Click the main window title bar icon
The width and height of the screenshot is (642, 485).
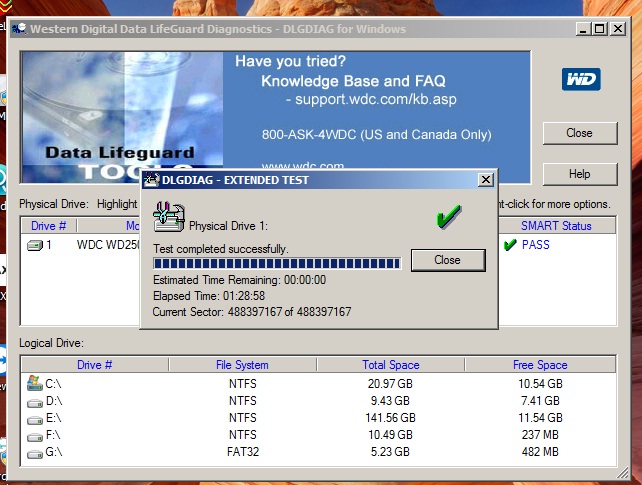pyautogui.click(x=19, y=29)
